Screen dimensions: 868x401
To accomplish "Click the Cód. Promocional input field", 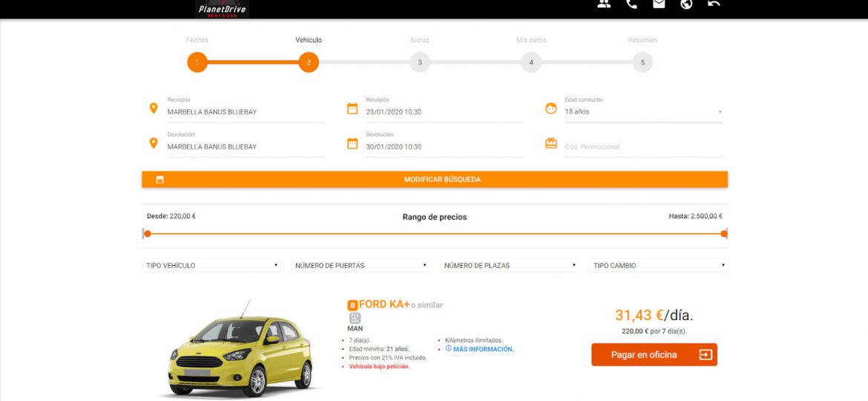I will pos(643,147).
